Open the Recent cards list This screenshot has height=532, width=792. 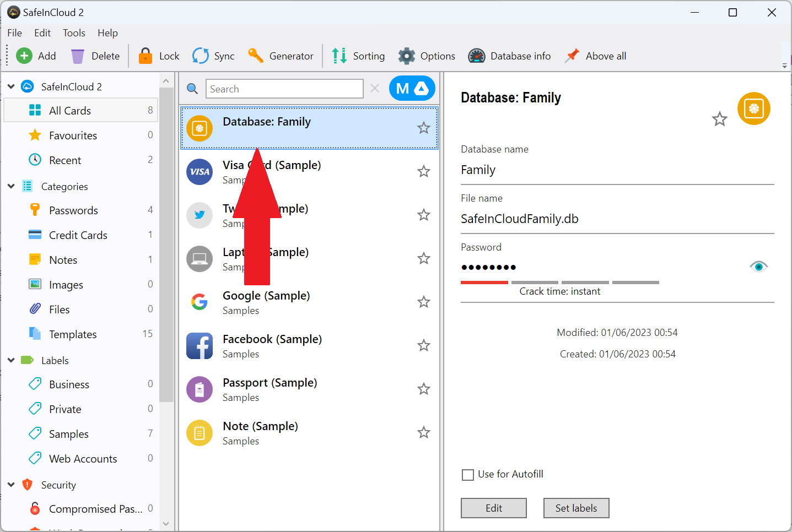point(81,160)
